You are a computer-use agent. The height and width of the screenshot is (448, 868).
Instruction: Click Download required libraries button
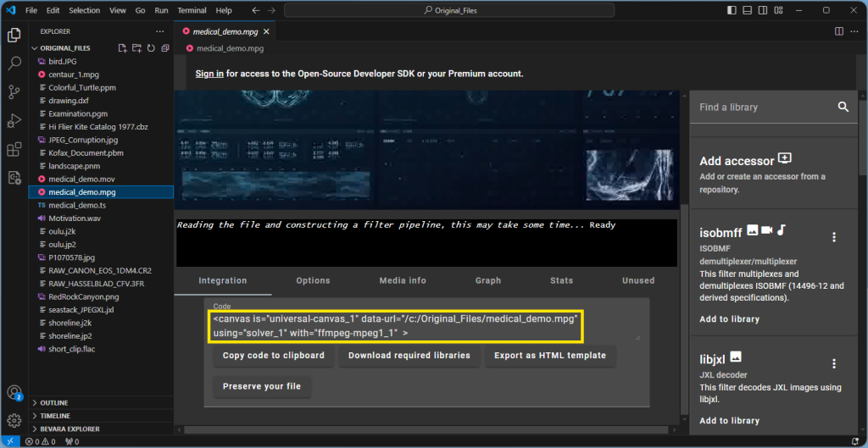[x=409, y=355]
